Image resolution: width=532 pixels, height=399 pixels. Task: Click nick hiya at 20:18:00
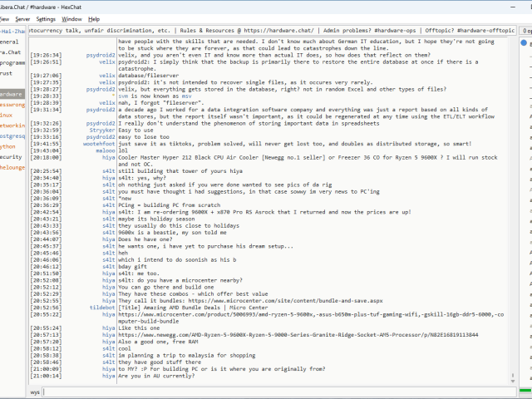(x=109, y=157)
